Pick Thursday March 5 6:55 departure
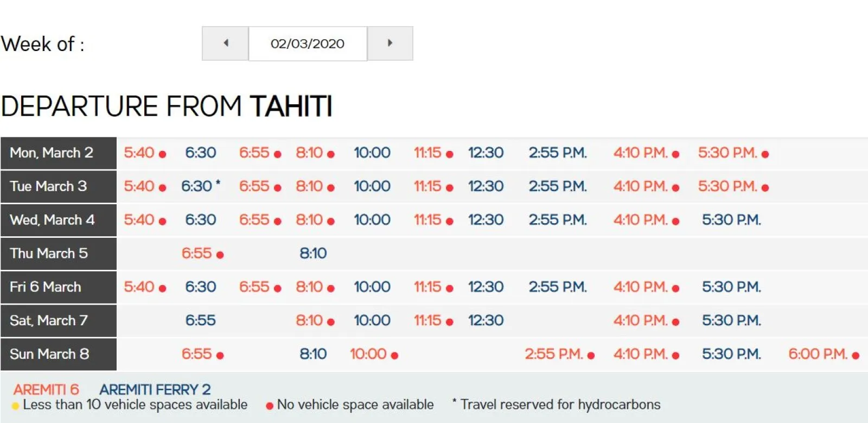Image resolution: width=868 pixels, height=423 pixels. click(x=196, y=254)
